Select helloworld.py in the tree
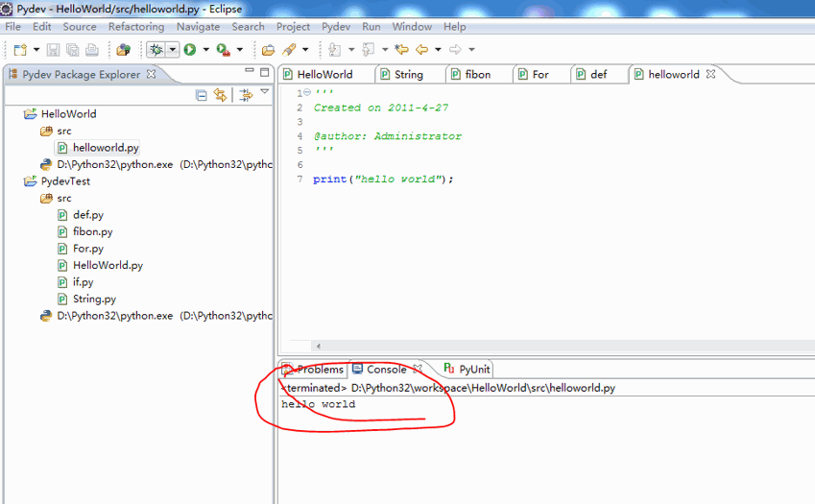 (106, 148)
